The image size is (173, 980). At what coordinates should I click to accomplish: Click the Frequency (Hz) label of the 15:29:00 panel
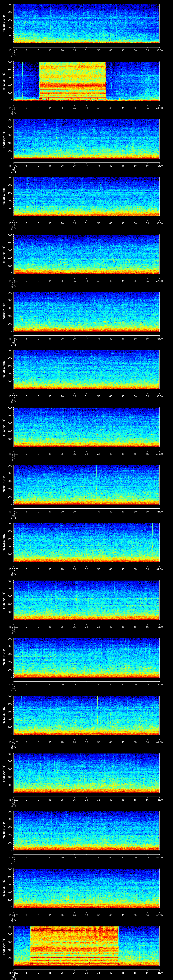4,24
